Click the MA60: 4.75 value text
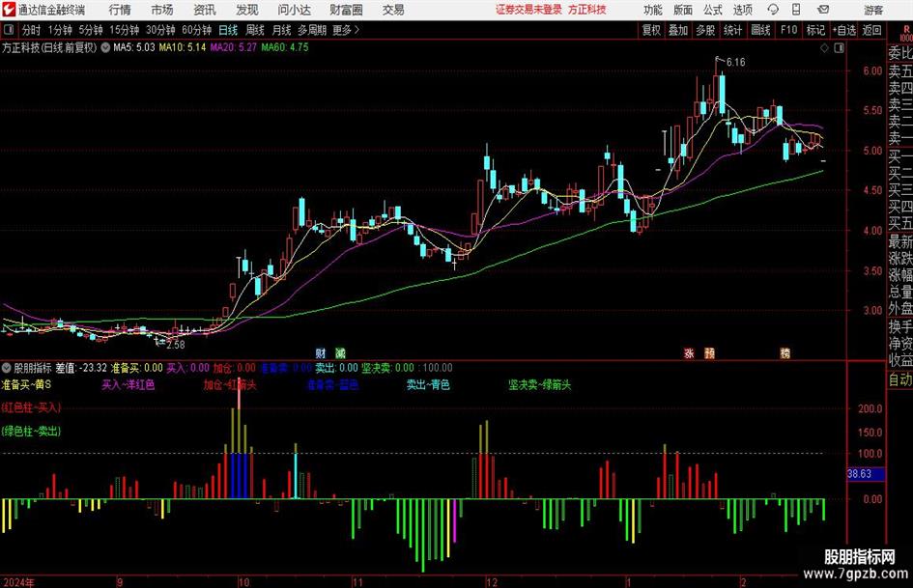913x588 pixels. (x=285, y=47)
